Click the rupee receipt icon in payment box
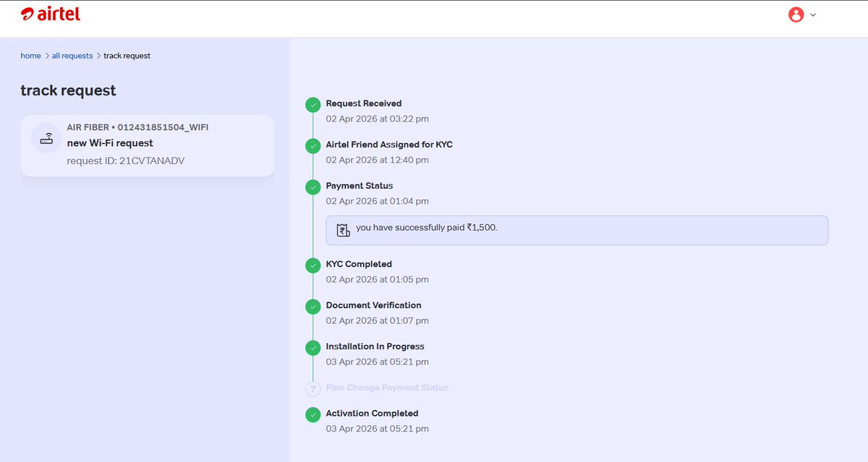Screen dimensions: 868x462 (343, 230)
